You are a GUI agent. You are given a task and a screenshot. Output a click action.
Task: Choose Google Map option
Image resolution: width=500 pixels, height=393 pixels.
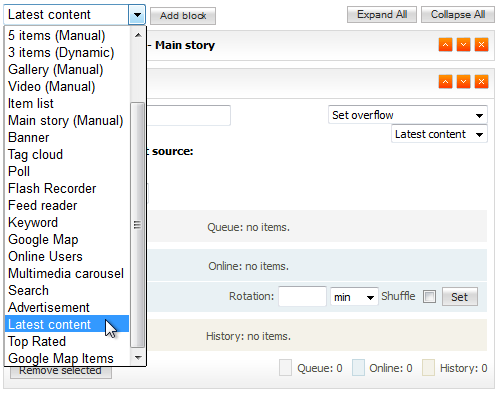(x=67, y=239)
